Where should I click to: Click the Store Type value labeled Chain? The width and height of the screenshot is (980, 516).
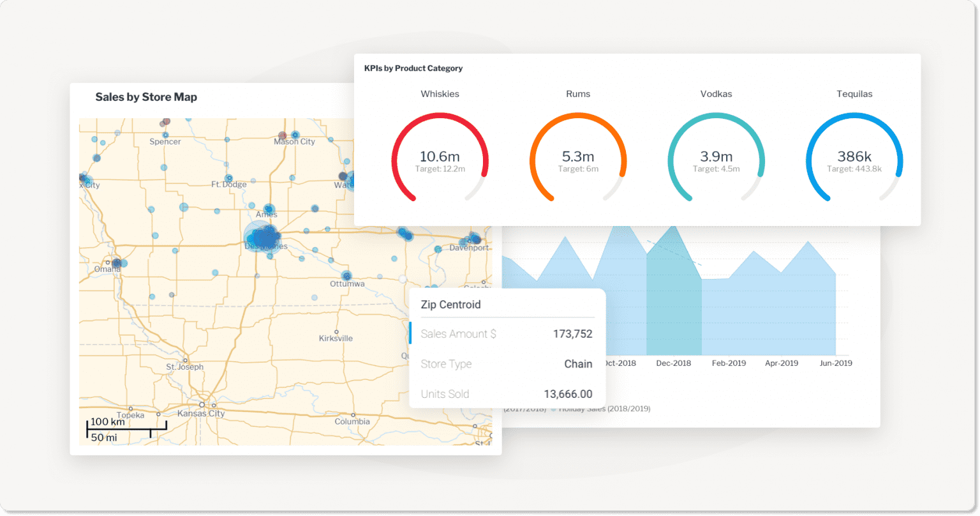click(578, 364)
